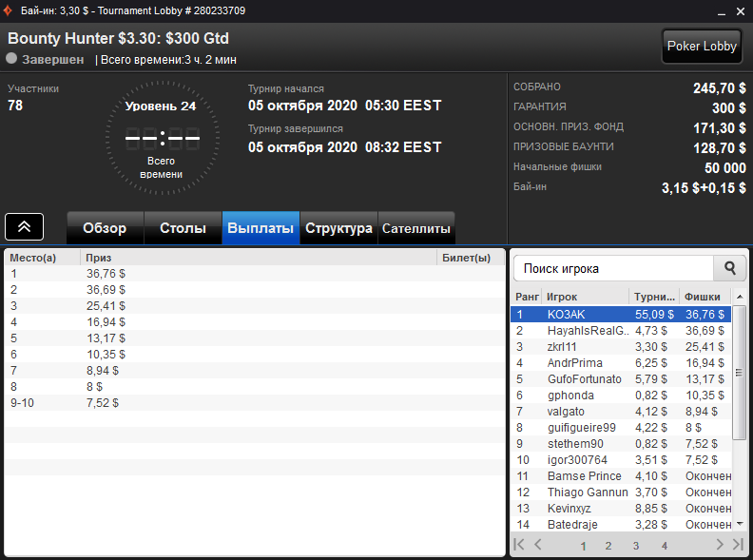
Task: Select player HayahIsRealG row
Action: (x=621, y=331)
